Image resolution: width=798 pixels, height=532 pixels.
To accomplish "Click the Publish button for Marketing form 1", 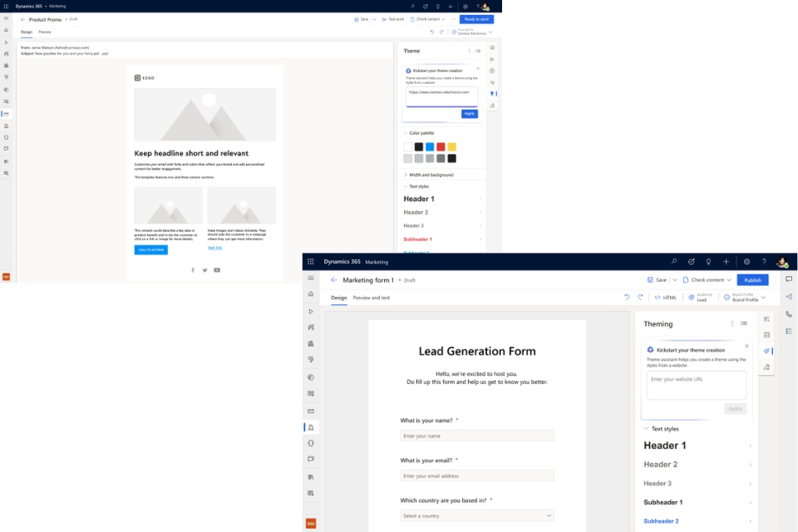I will (752, 280).
